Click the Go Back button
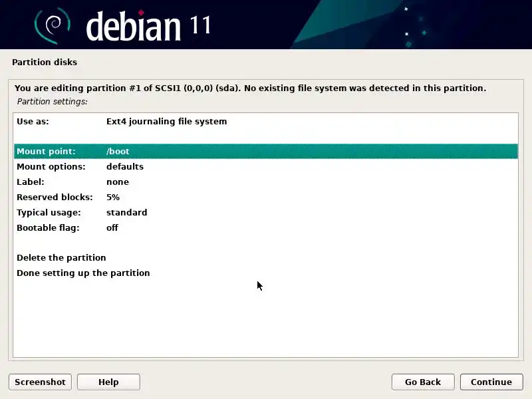Image resolution: width=532 pixels, height=399 pixels. pos(423,382)
